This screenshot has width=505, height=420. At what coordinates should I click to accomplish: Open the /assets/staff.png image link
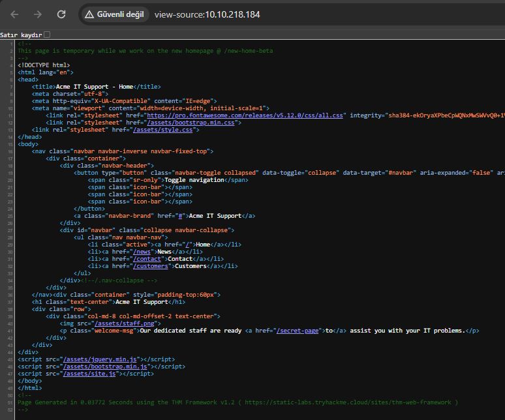point(125,323)
